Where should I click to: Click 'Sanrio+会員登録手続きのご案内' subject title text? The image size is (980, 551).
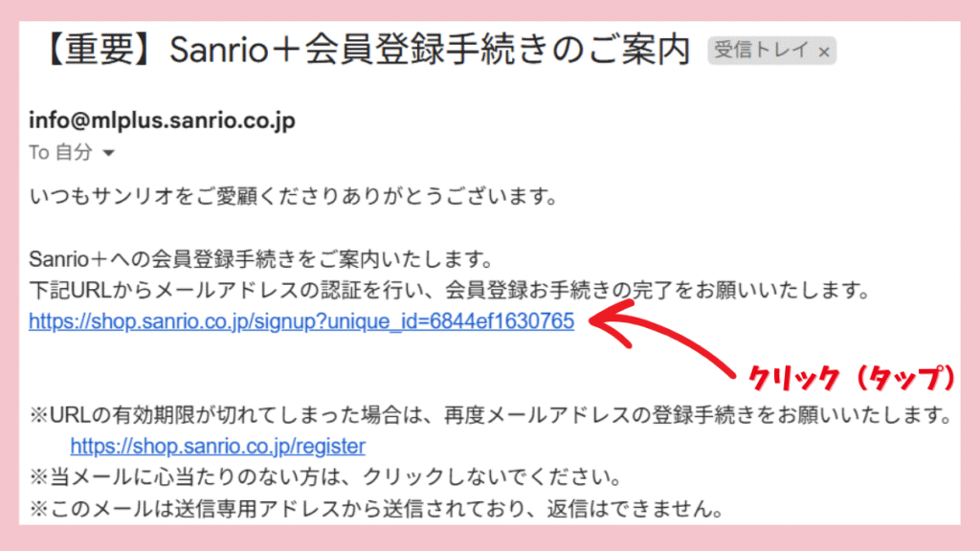pos(430,50)
